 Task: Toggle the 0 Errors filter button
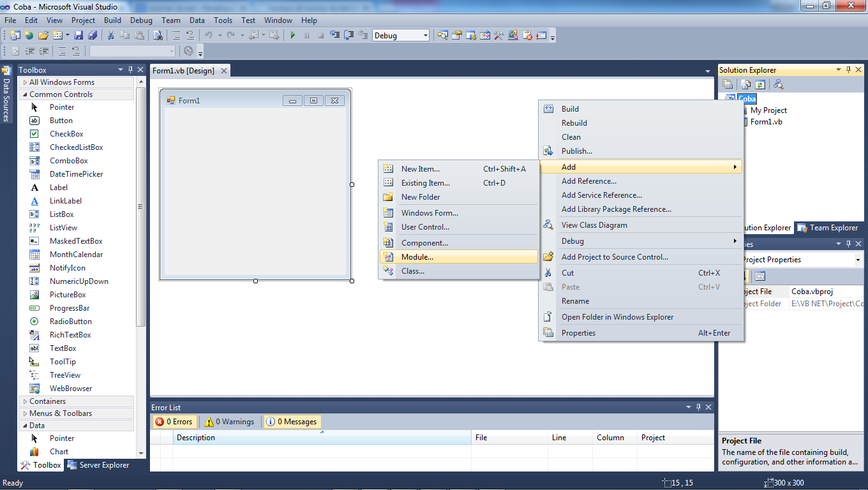[174, 422]
